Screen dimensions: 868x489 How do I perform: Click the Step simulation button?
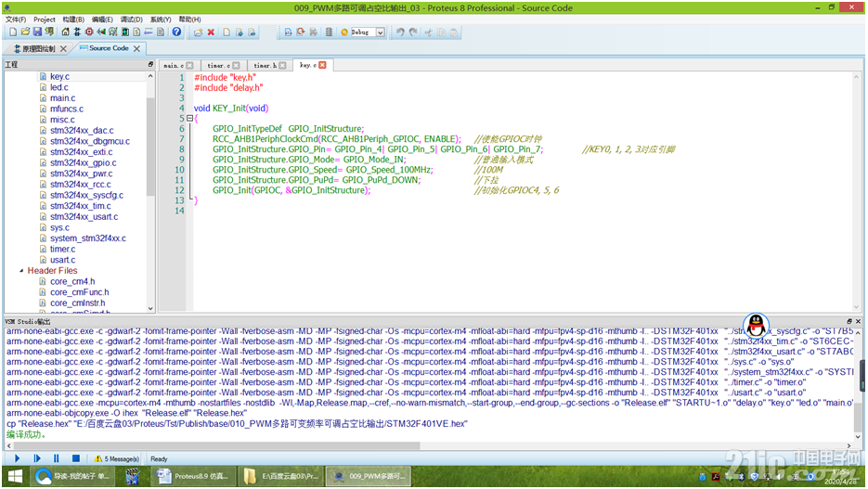(37, 458)
